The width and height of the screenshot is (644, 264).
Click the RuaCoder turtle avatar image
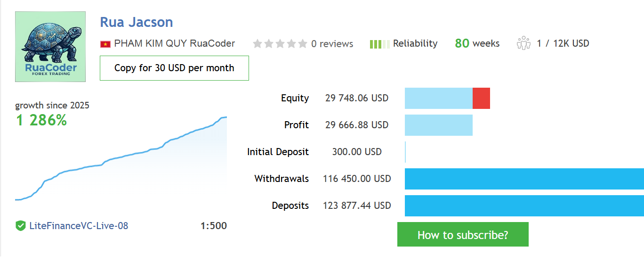50,47
